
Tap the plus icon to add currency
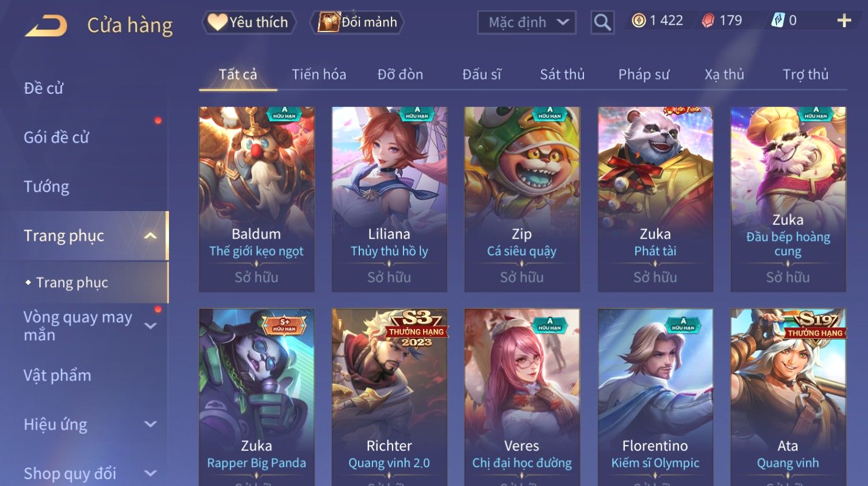(x=844, y=21)
